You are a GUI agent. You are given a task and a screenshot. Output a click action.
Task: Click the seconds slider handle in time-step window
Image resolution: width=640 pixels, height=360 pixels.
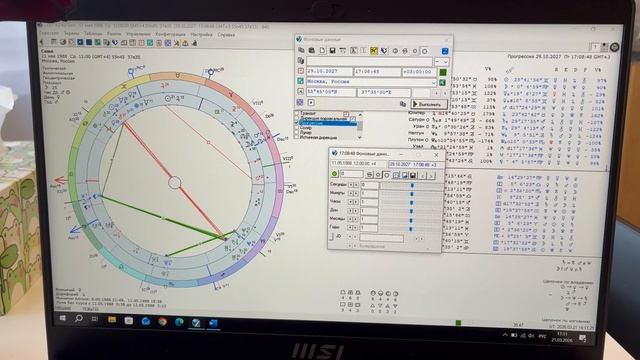tap(412, 185)
